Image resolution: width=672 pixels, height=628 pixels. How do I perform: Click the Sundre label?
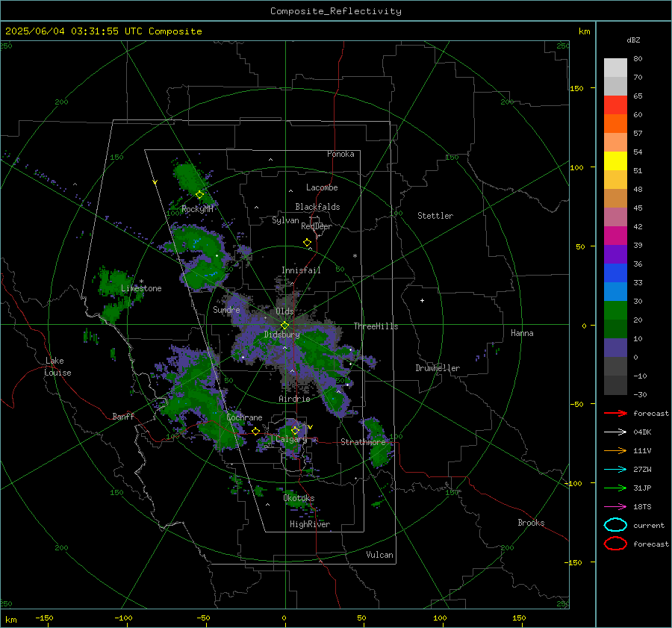point(226,309)
